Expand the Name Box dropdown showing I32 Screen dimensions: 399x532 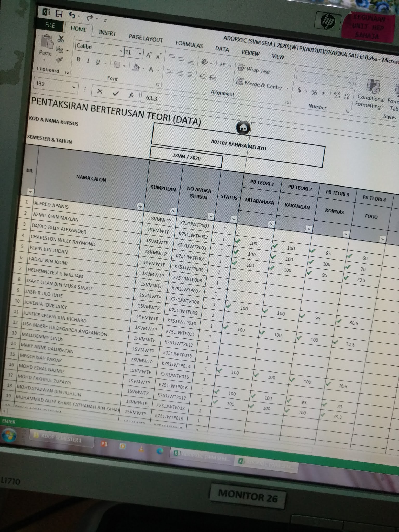[x=74, y=87]
